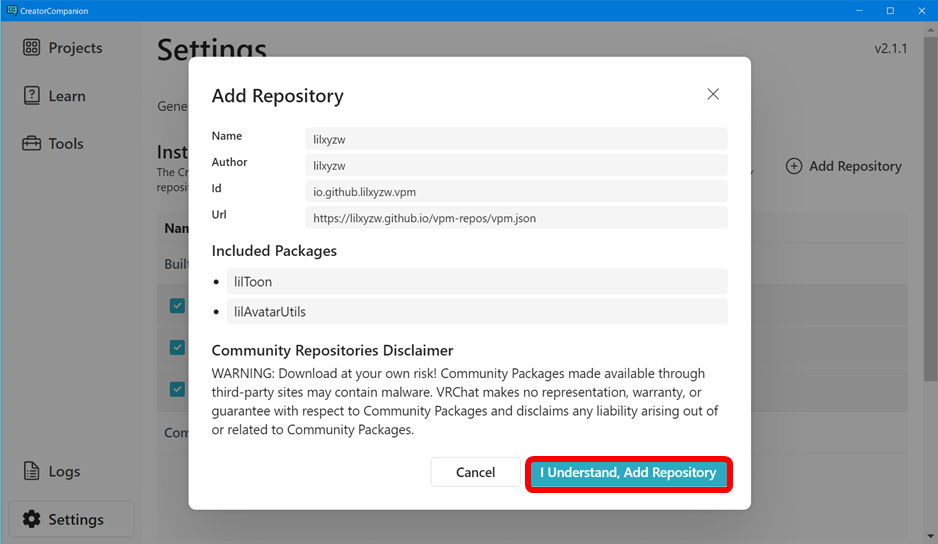Confirm with I Understand, Add Repository
The width and height of the screenshot is (938, 544).
629,473
